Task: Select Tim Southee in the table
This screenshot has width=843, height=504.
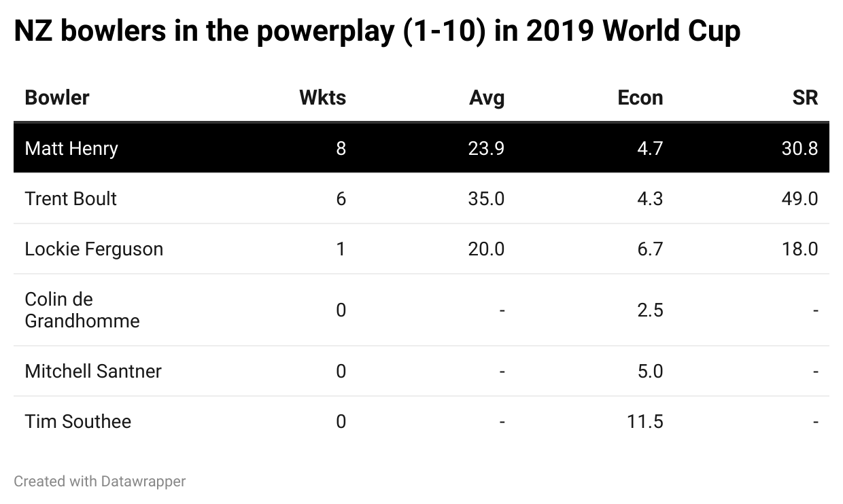Action: point(78,421)
